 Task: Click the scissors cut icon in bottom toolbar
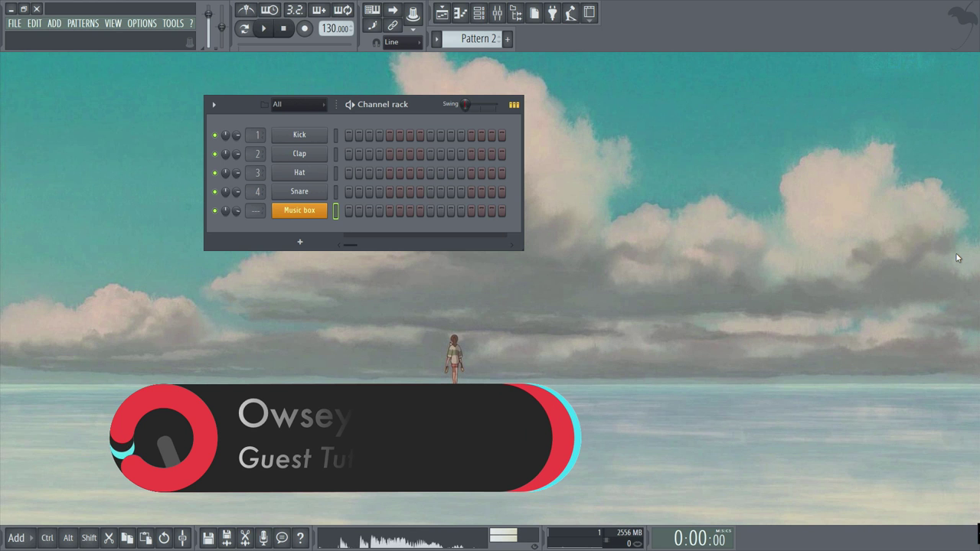109,538
